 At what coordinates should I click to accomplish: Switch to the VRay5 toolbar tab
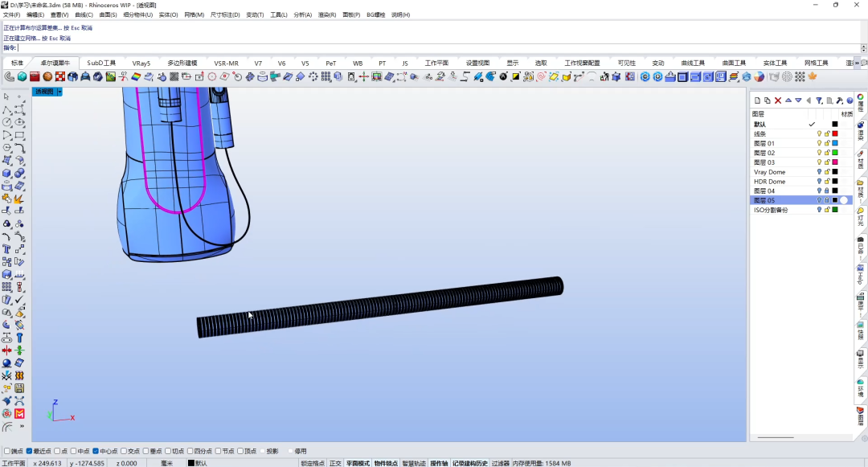141,63
